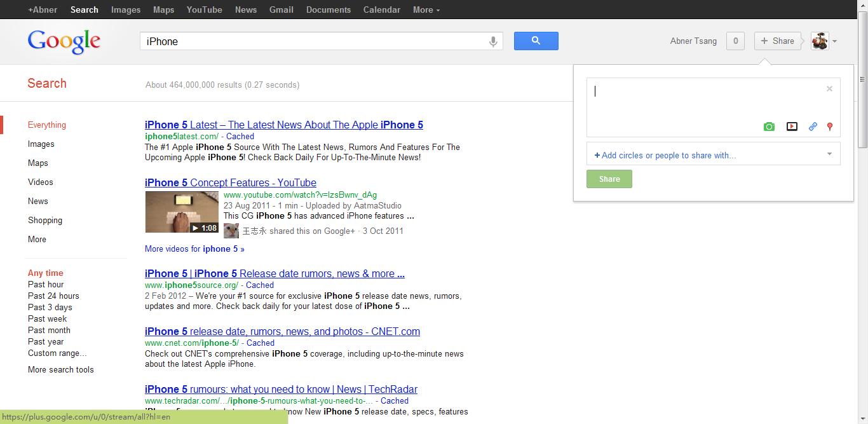Open More videos for iphone 5 link

click(194, 249)
